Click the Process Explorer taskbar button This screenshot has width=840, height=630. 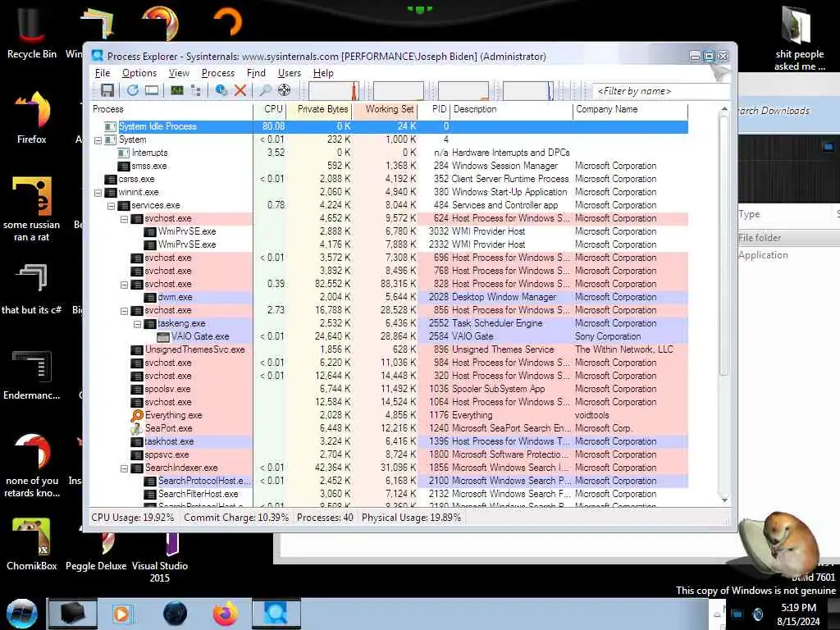coord(276,614)
